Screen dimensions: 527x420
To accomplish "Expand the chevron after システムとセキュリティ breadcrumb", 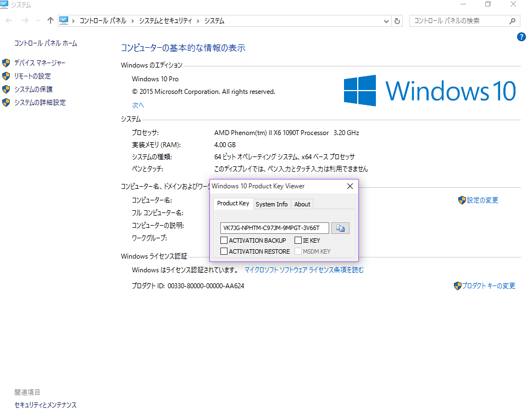I will pyautogui.click(x=198, y=21).
